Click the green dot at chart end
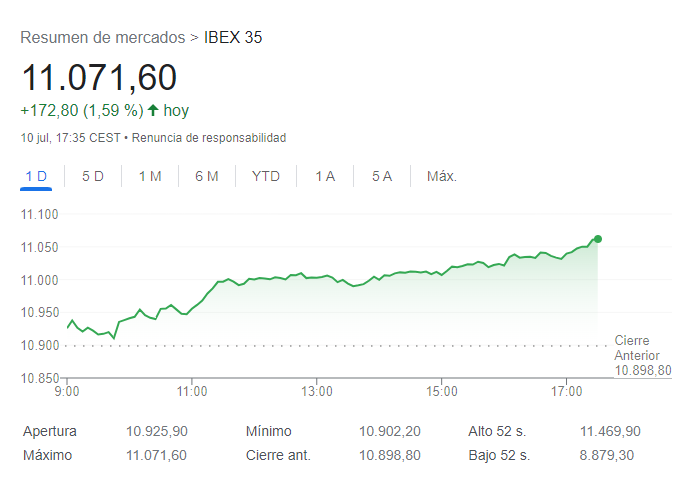 pos(598,239)
